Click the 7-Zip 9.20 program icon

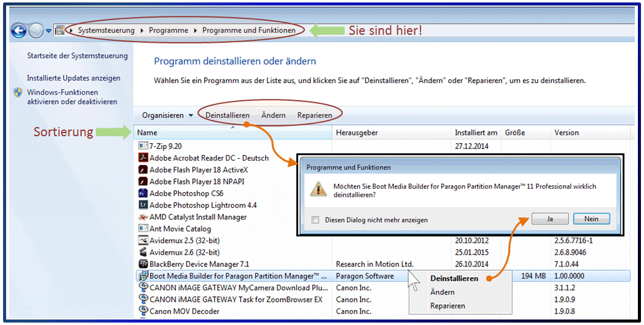pyautogui.click(x=144, y=146)
